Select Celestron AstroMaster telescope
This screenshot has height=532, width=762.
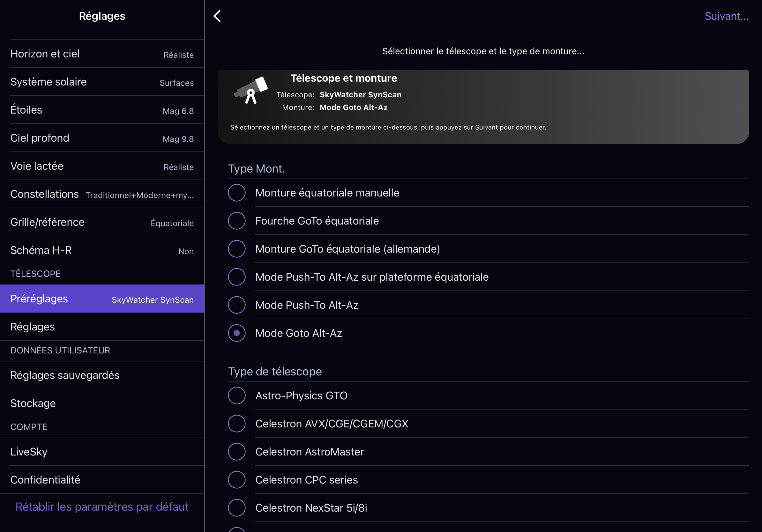pos(237,452)
